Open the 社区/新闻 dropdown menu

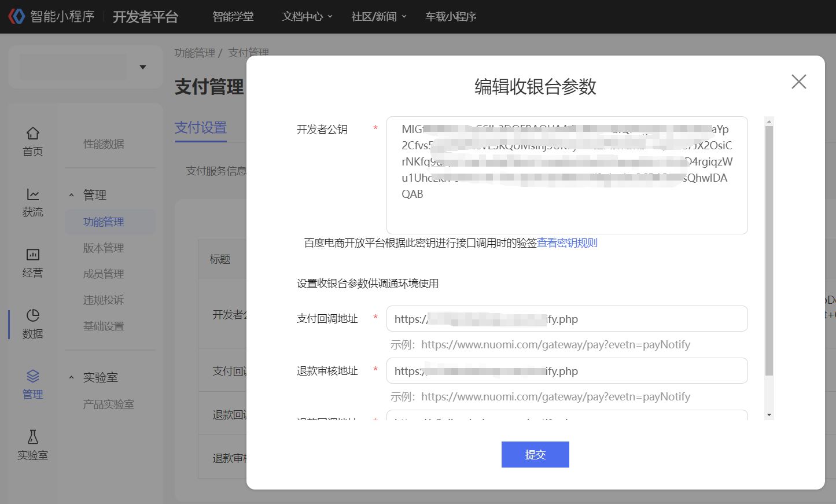[378, 17]
